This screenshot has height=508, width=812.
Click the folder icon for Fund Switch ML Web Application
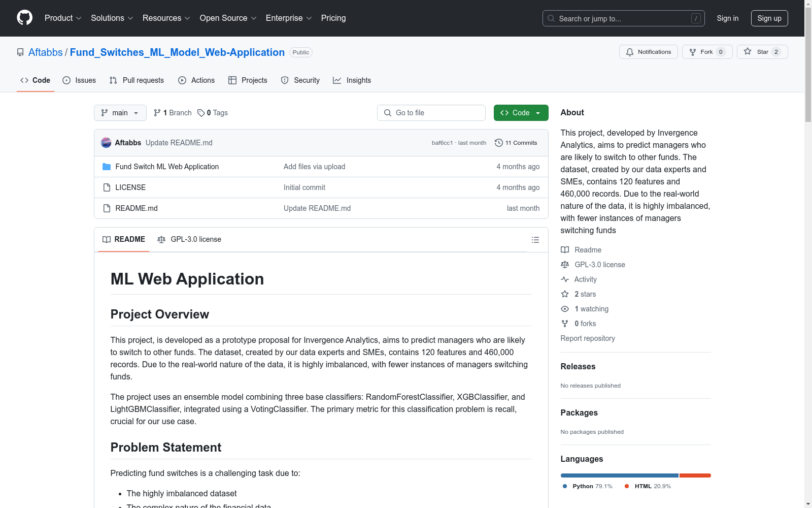(x=107, y=167)
